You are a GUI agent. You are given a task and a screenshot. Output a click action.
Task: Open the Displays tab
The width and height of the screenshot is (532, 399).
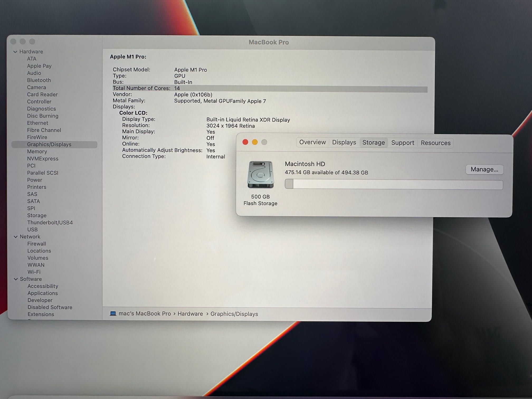[344, 142]
